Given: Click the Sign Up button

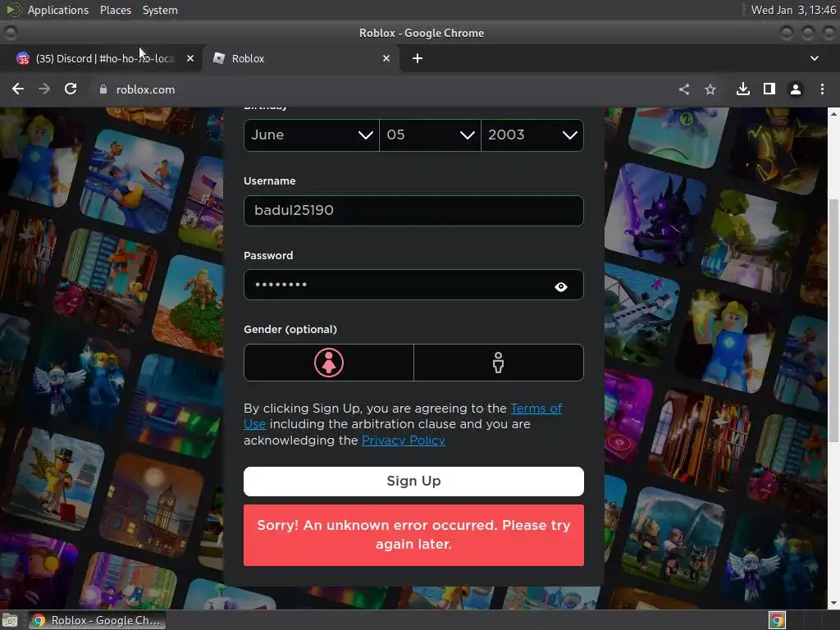Looking at the screenshot, I should (x=413, y=481).
